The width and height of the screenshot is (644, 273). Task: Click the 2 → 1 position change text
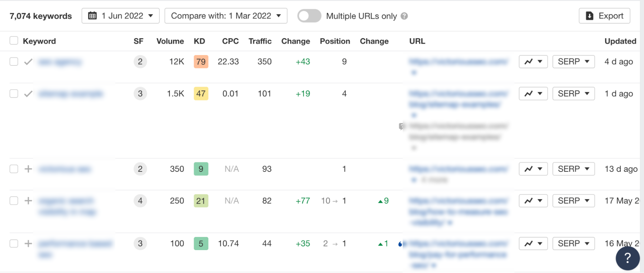(335, 243)
